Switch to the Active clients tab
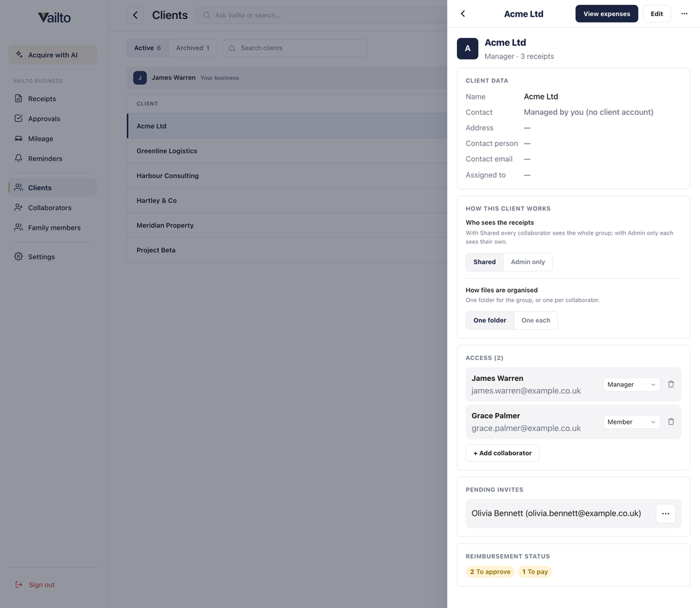Image resolution: width=700 pixels, height=608 pixels. click(x=147, y=48)
